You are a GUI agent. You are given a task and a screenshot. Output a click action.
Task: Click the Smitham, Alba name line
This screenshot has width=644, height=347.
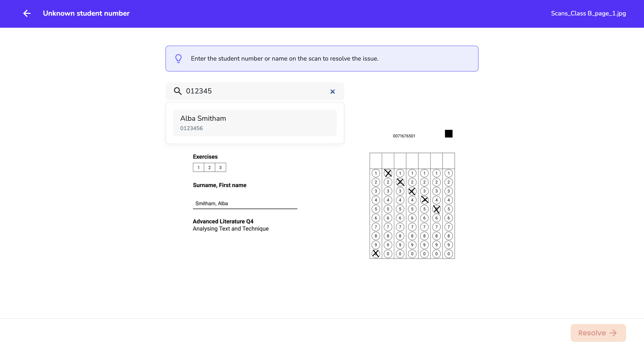[x=245, y=203]
